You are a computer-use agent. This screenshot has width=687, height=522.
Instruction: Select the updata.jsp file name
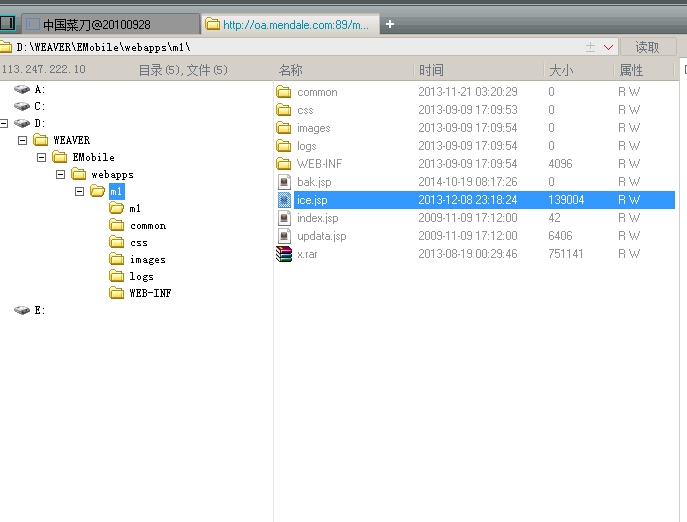tap(322, 236)
